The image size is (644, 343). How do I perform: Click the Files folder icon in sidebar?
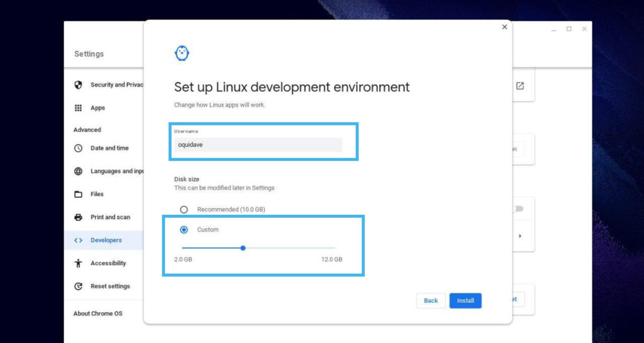(x=78, y=194)
